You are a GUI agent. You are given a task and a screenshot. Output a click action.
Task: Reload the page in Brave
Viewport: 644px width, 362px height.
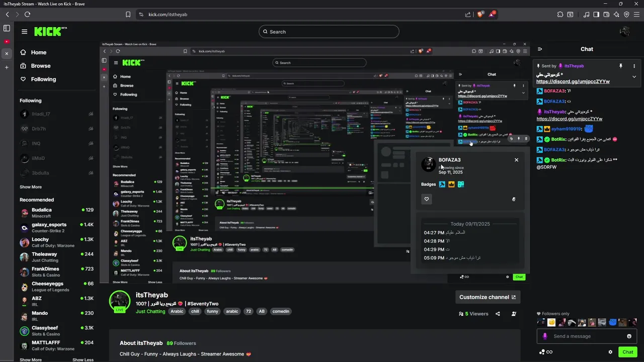click(28, 15)
